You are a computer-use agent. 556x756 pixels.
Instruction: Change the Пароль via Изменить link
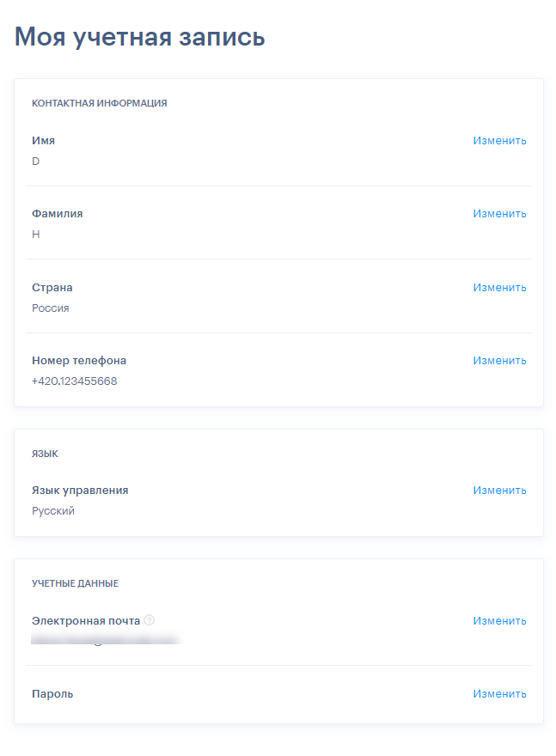[x=499, y=694]
